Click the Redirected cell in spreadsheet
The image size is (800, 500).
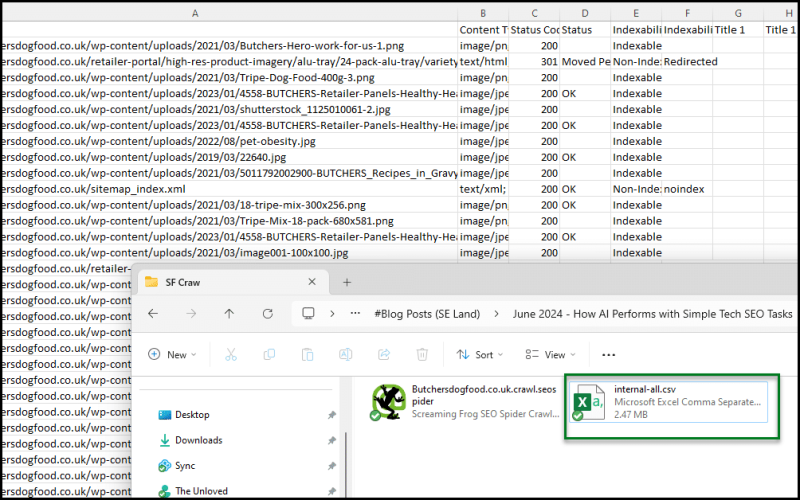687,61
